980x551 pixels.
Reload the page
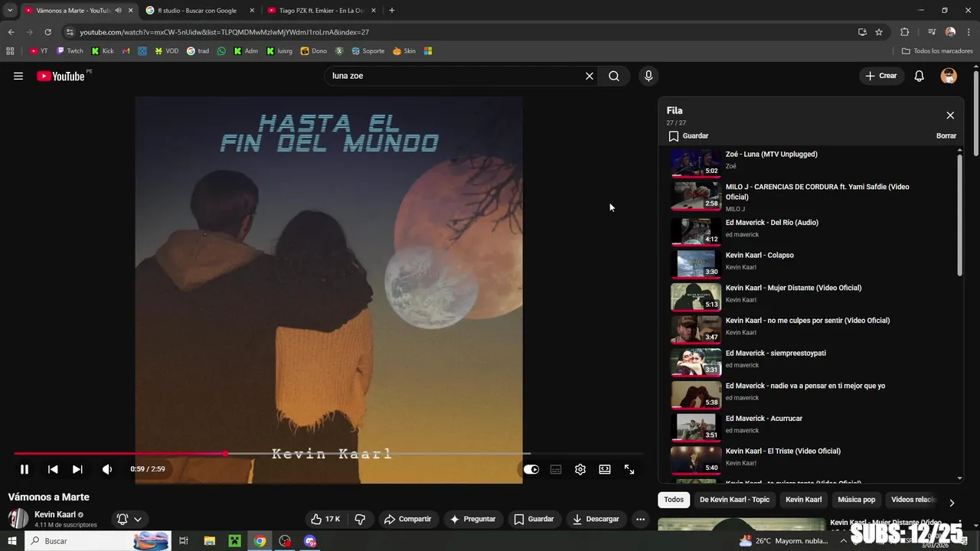[47, 32]
